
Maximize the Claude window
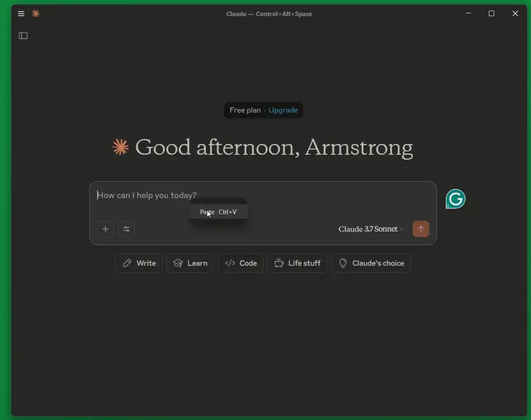pyautogui.click(x=491, y=14)
